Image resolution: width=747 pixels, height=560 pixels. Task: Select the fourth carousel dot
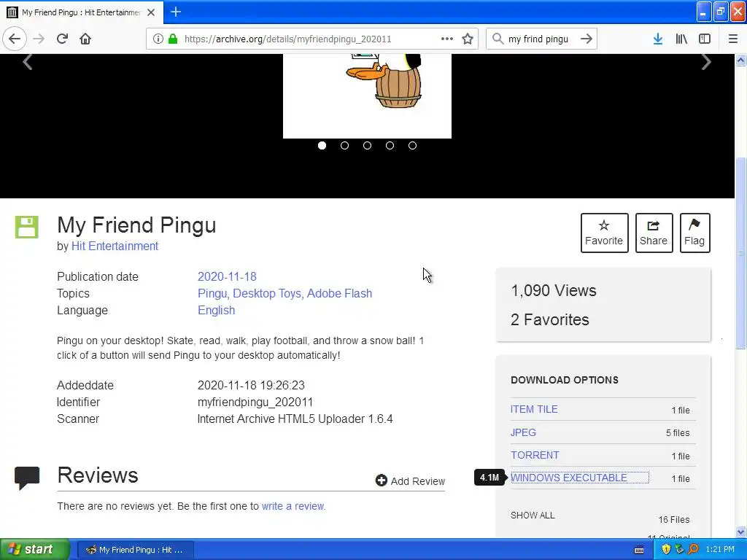(390, 145)
